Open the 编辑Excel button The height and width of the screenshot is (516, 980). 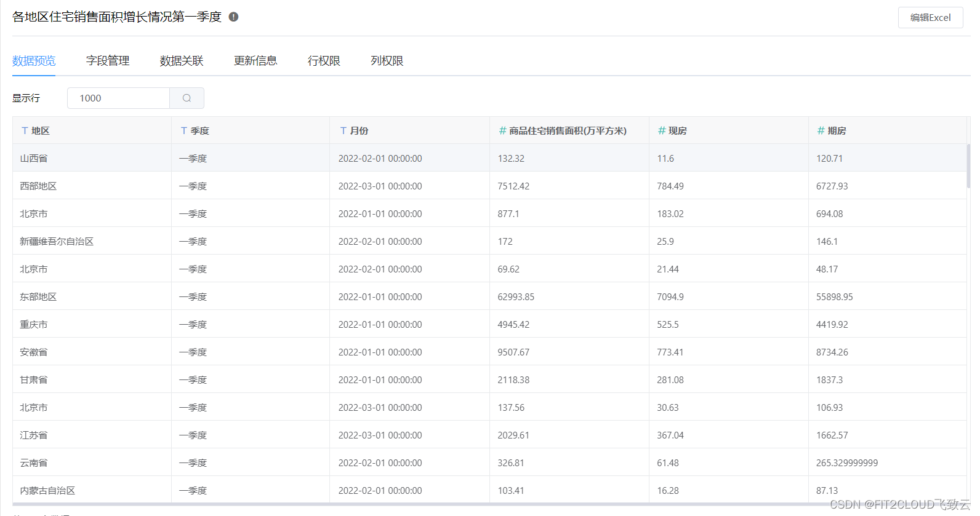pyautogui.click(x=930, y=17)
